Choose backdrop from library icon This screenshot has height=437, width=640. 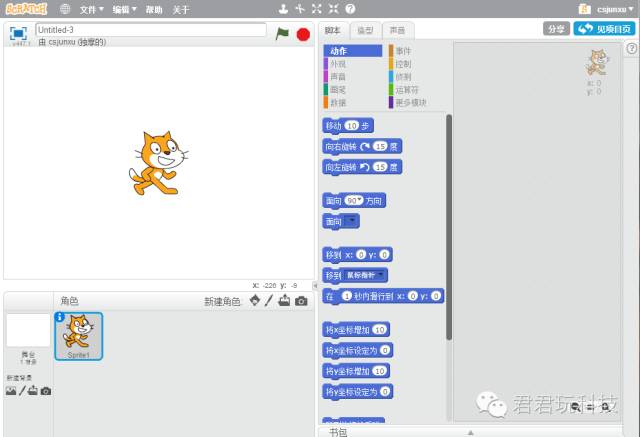coord(11,391)
